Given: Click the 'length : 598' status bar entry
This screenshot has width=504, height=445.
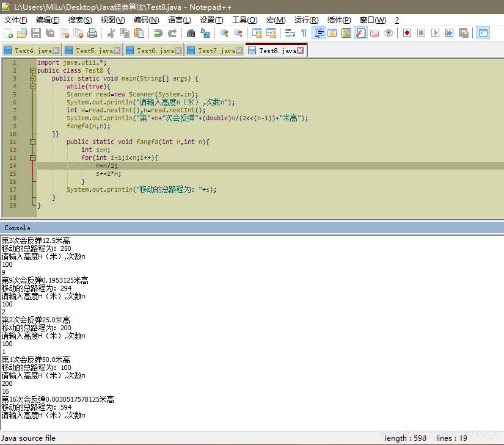Looking at the screenshot, I should click(406, 438).
